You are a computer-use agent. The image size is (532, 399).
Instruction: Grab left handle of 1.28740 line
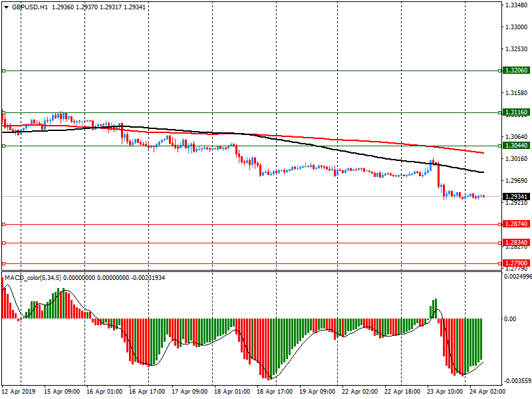coord(4,224)
